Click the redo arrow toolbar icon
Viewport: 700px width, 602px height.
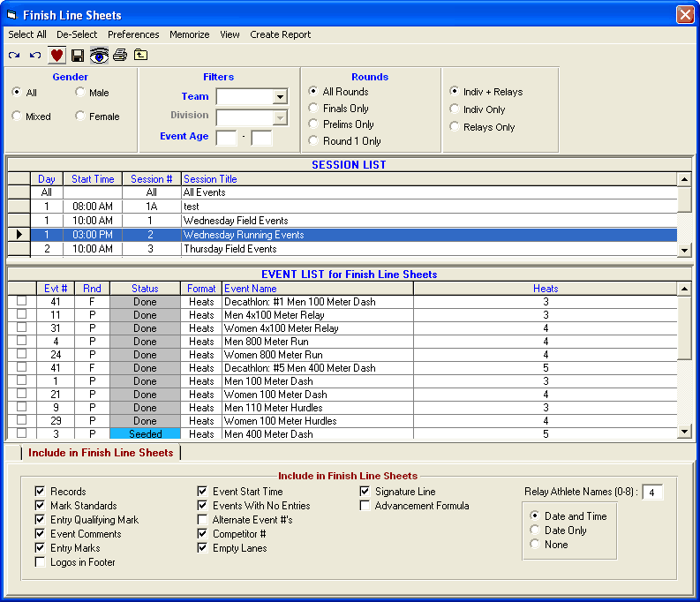click(x=14, y=56)
